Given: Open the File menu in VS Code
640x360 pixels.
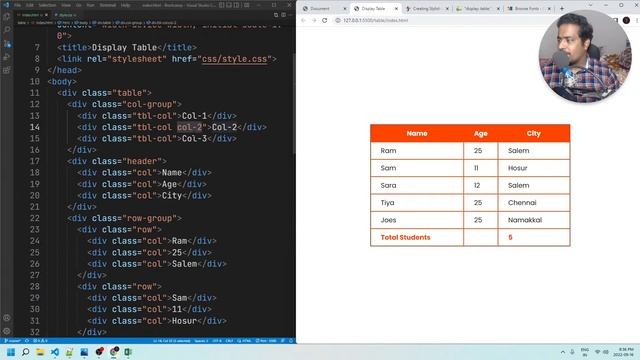Looking at the screenshot, I should (18, 5).
